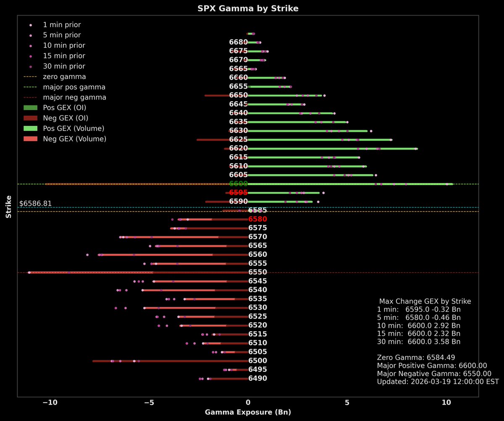Screen dimensions: 504x421
Task: Select the $6586.81 price level annotation
Action: pyautogui.click(x=35, y=203)
